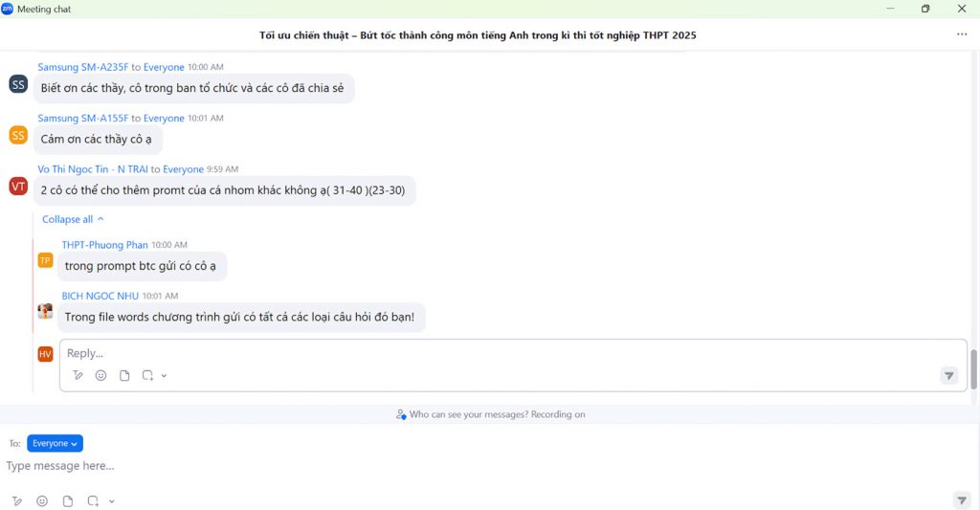This screenshot has width=980, height=510.
Task: Collapse all replies in the thread
Action: [x=73, y=219]
